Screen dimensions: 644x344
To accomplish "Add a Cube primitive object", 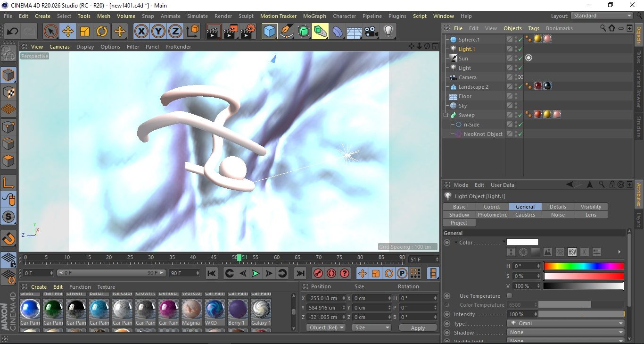I will click(x=270, y=32).
